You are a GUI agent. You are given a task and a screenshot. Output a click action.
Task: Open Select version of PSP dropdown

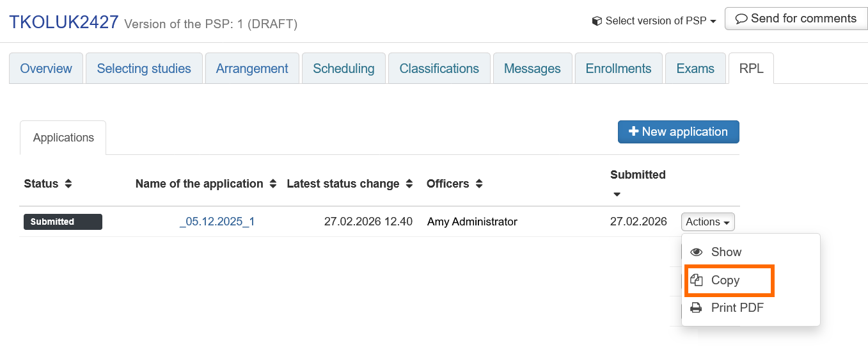(655, 21)
